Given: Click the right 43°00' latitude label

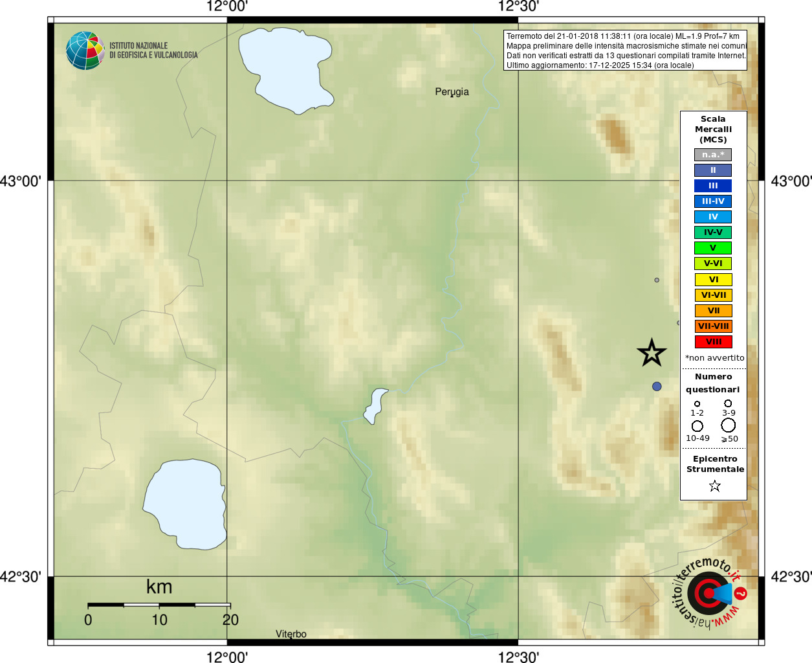Looking at the screenshot, I should pyautogui.click(x=791, y=181).
